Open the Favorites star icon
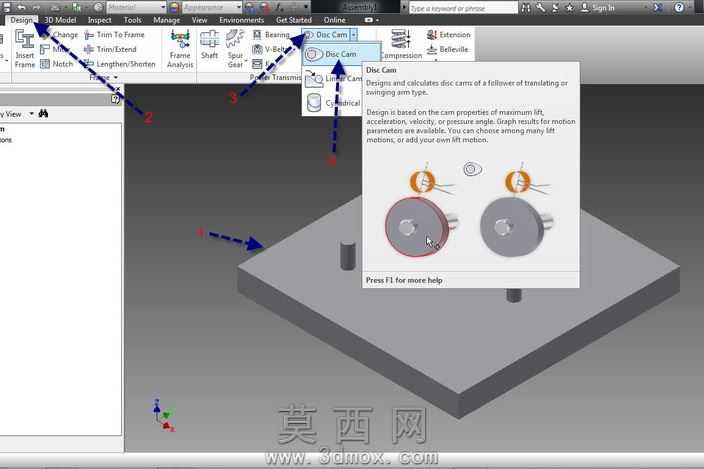Viewport: 704px width, 469px height. [x=570, y=8]
